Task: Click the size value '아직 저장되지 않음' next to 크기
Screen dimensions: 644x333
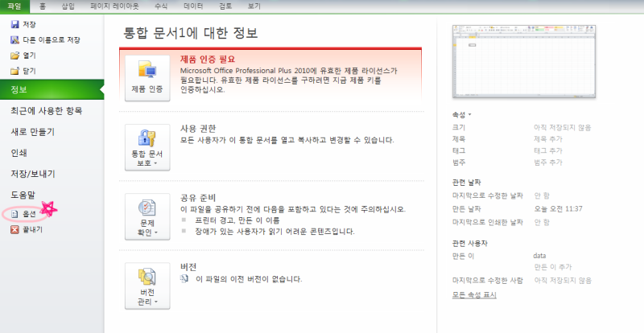Action: pyautogui.click(x=562, y=128)
